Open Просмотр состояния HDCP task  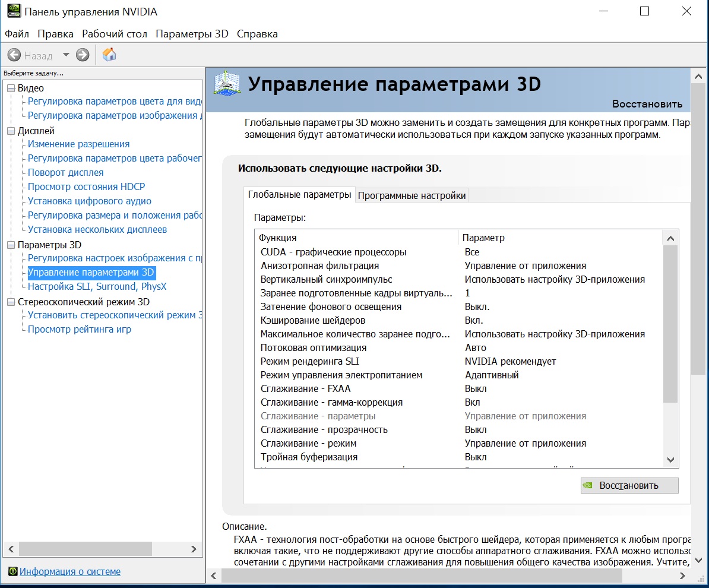(86, 187)
